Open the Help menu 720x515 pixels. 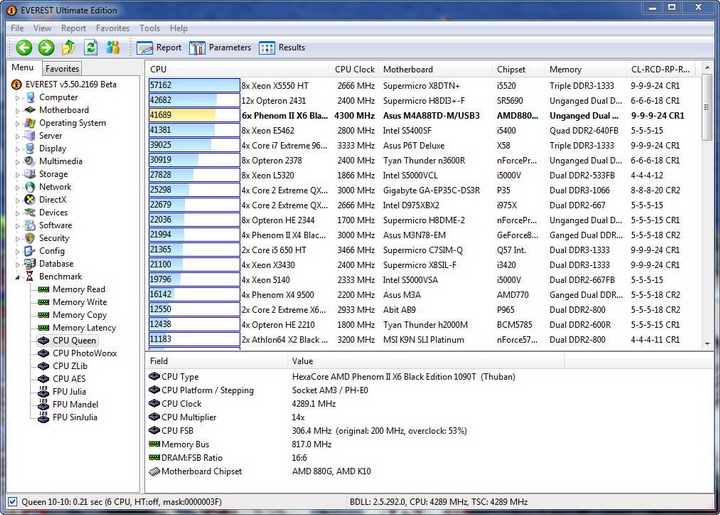tap(179, 28)
